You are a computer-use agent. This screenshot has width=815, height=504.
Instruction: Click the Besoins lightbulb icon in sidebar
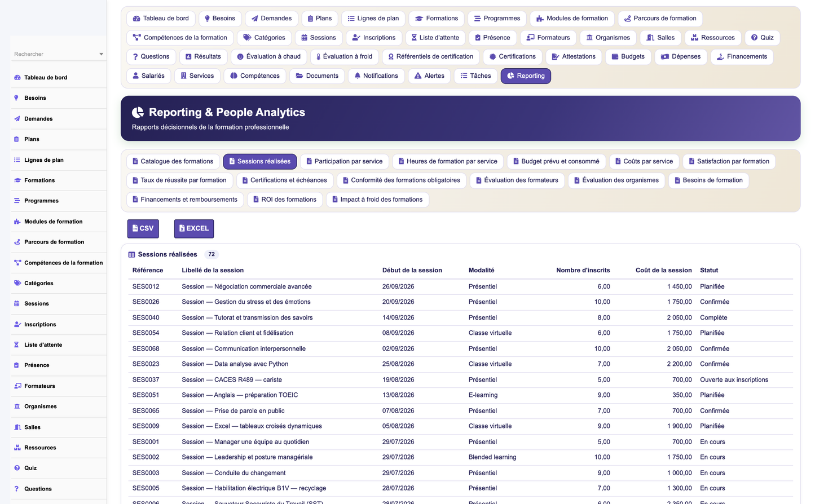pos(16,98)
